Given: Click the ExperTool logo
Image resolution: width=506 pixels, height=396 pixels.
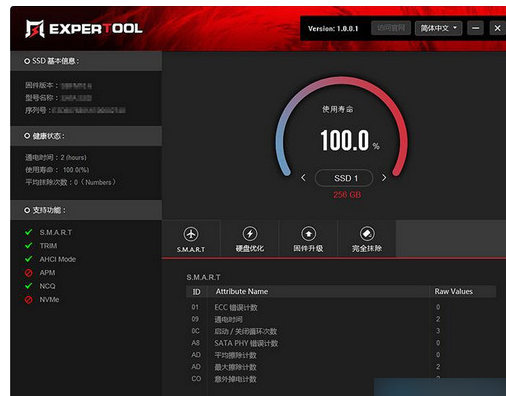Looking at the screenshot, I should (84, 29).
